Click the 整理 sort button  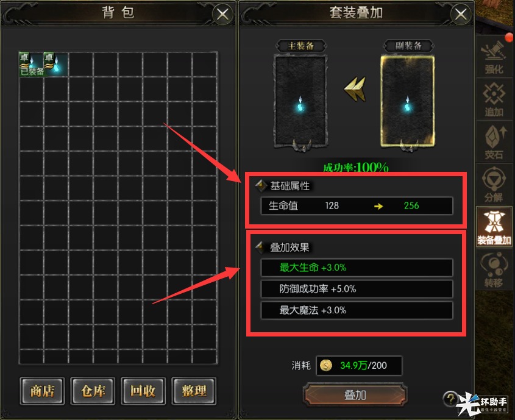pyautogui.click(x=194, y=391)
